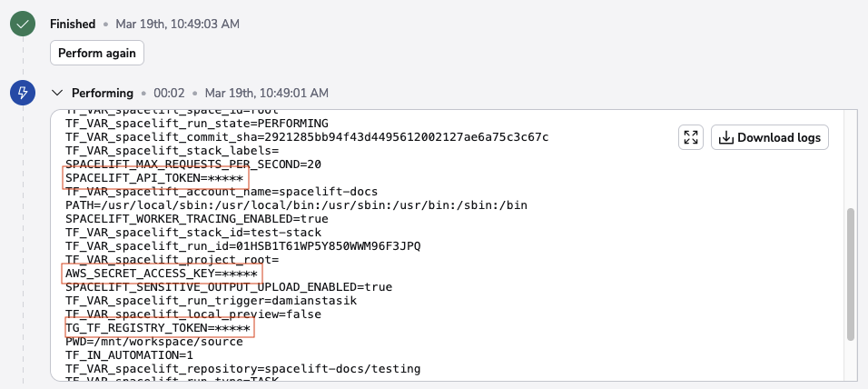This screenshot has width=868, height=389.
Task: Click the 00:02 duration text
Action: (x=169, y=93)
